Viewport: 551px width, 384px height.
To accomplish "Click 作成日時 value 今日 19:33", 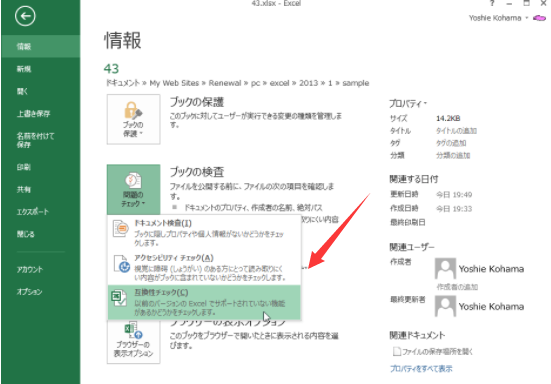I will 454,209.
